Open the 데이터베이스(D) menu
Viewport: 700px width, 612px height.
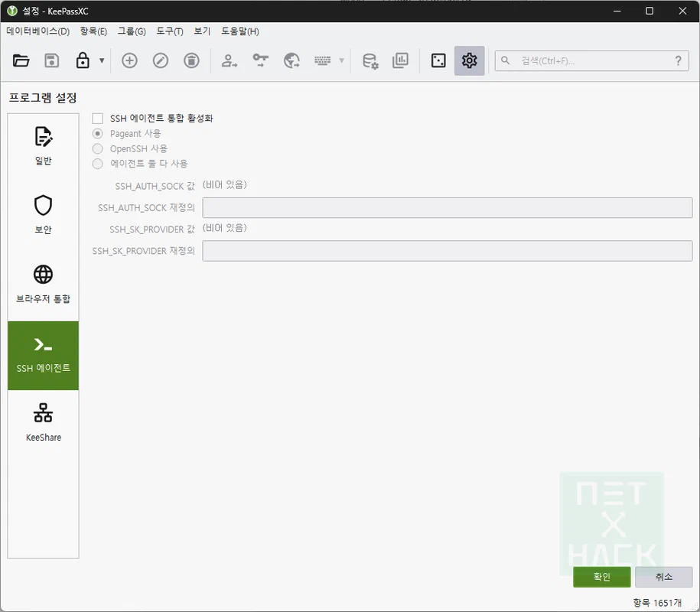tap(38, 31)
